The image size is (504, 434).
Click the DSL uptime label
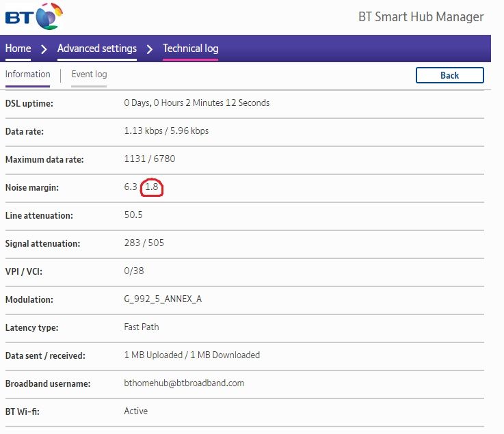point(29,103)
